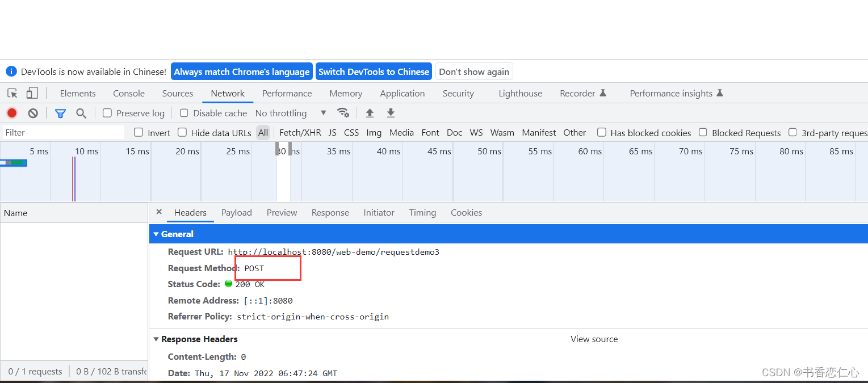Open View source for response headers

coord(594,339)
